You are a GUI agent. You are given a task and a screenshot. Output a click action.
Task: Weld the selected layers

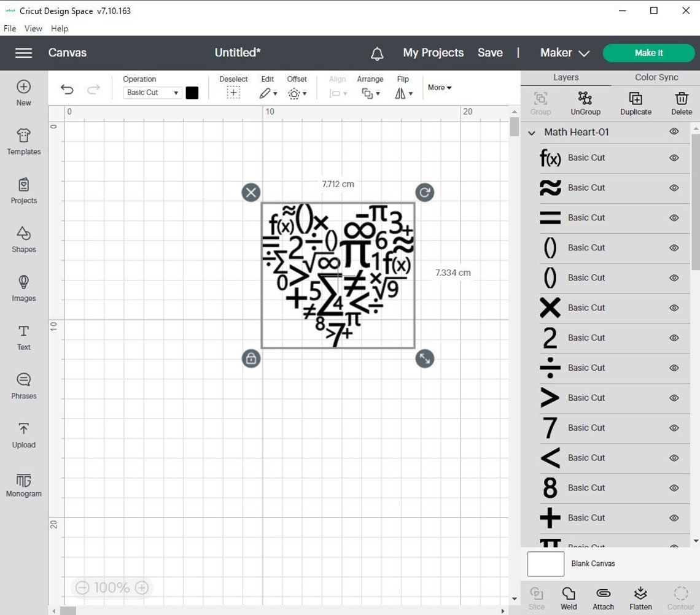click(569, 596)
